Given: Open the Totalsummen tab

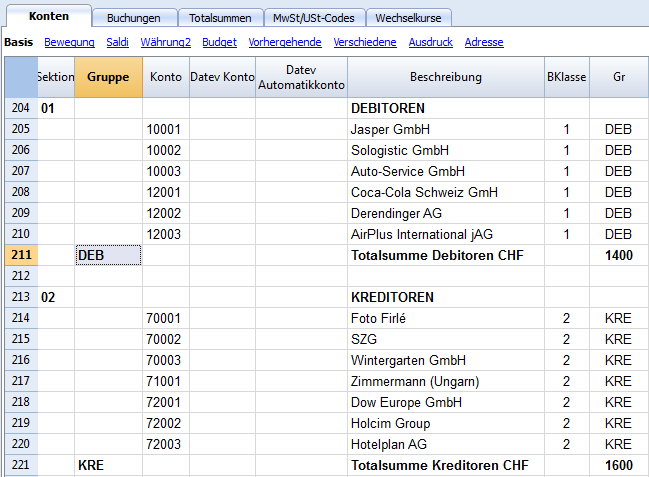Looking at the screenshot, I should [220, 18].
